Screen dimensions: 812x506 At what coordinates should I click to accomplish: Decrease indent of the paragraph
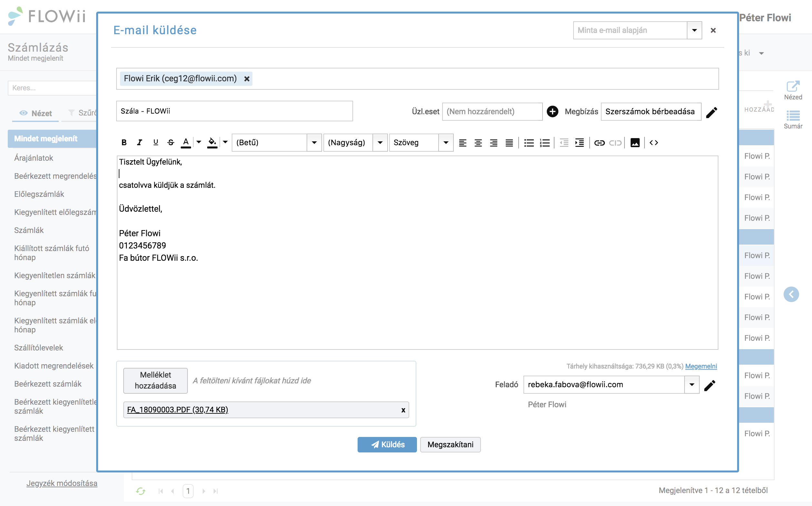[x=564, y=143]
